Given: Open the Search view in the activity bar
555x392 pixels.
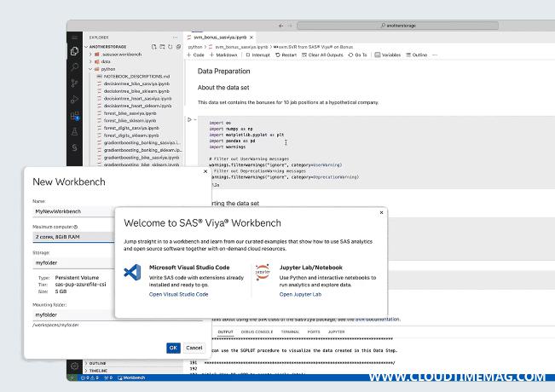Looking at the screenshot, I should click(x=74, y=66).
